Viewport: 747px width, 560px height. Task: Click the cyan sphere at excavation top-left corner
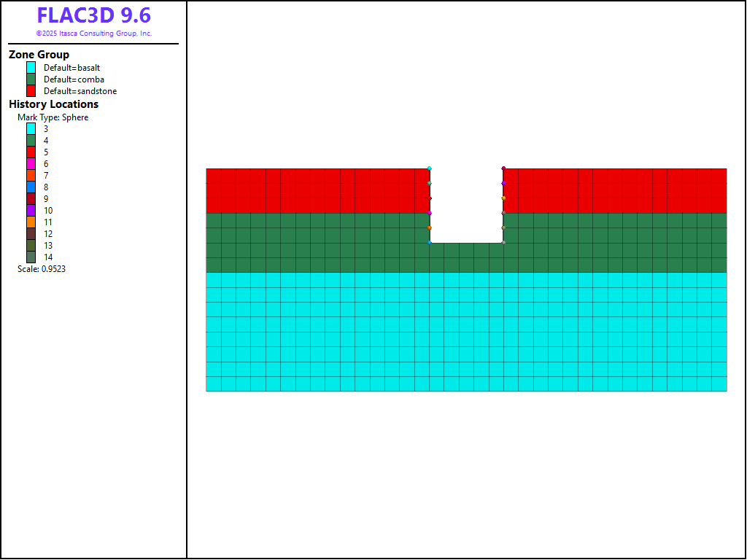point(430,168)
